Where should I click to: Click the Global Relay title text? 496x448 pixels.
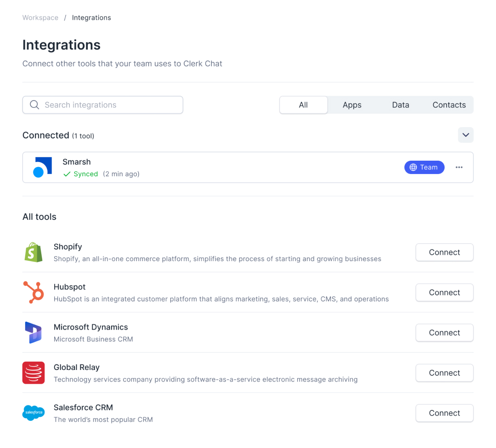(77, 367)
